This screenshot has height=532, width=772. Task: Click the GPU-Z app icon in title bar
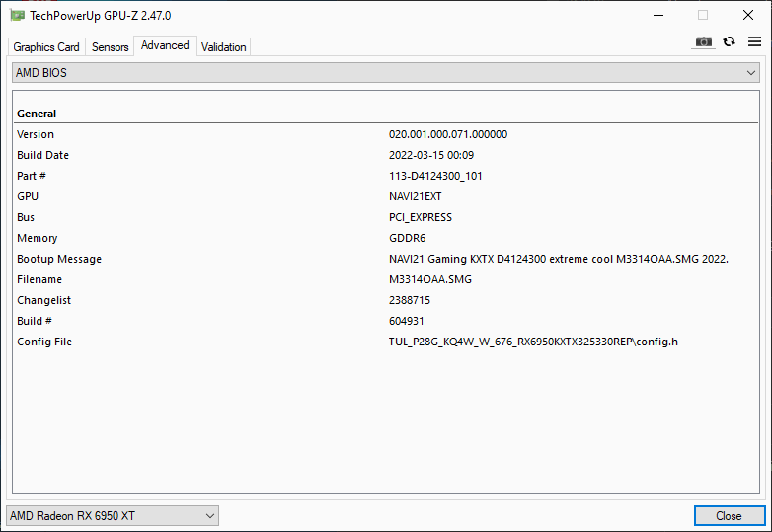click(18, 16)
